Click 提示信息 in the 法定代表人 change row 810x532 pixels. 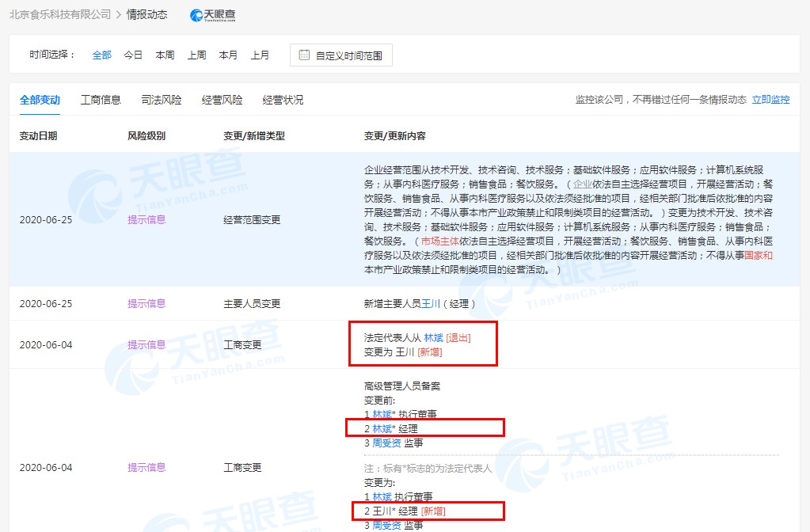click(146, 344)
